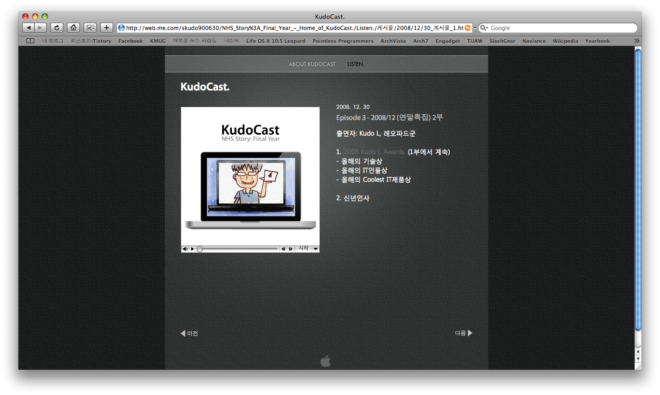Reload the page with the refresh icon

point(56,28)
